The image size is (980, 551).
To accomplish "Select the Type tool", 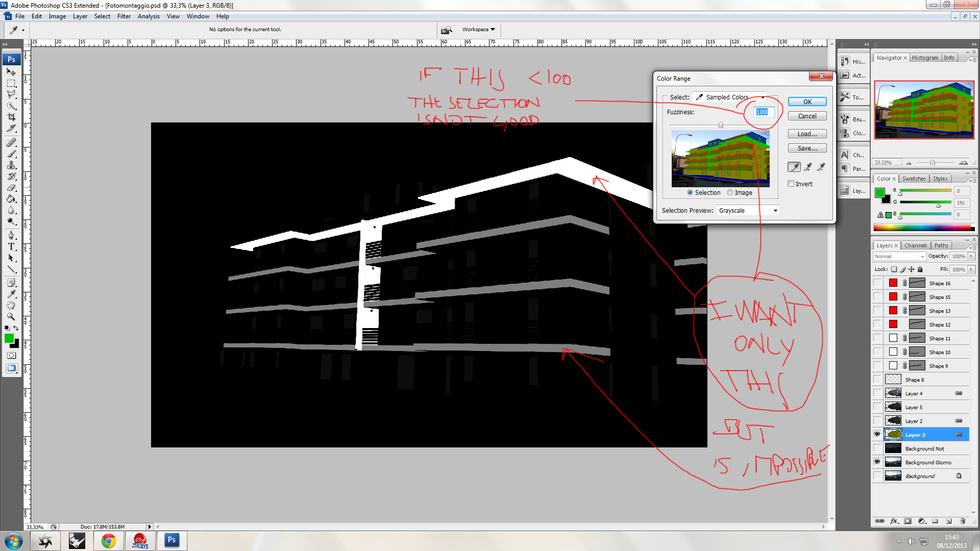I will tap(11, 246).
